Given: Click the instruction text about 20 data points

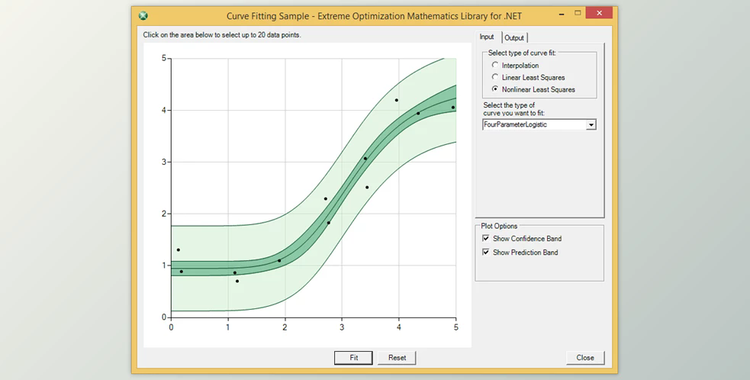Looking at the screenshot, I should point(222,35).
